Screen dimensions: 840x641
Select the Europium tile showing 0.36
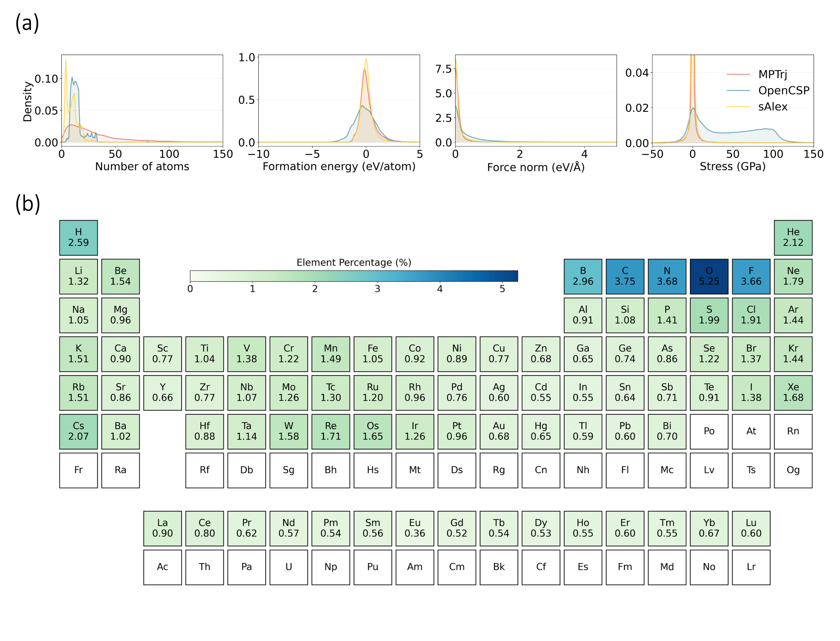click(x=415, y=528)
